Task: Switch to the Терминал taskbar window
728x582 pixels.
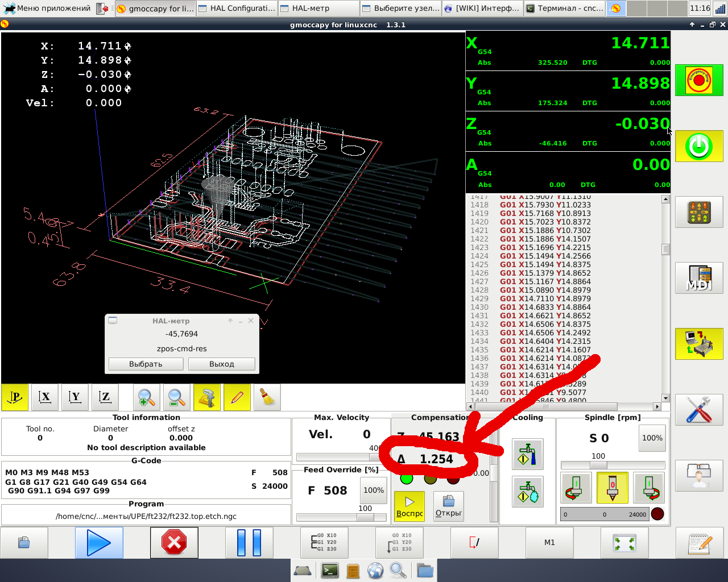Action: [x=564, y=9]
